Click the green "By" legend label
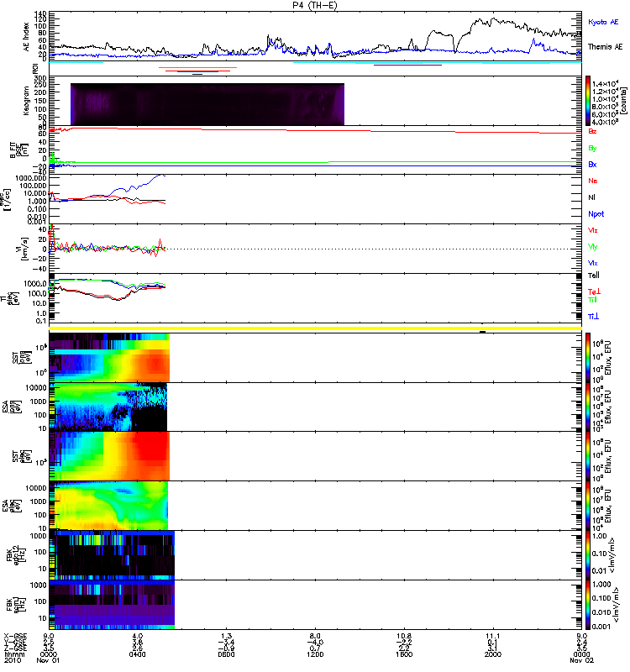The width and height of the screenshot is (630, 672). [592, 148]
